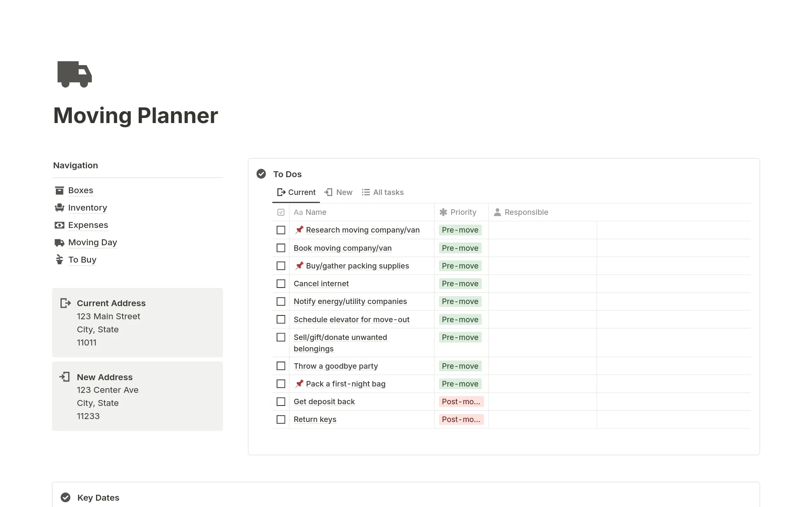Click the Expenses navigation icon
This screenshot has width=812, height=507.
point(59,224)
